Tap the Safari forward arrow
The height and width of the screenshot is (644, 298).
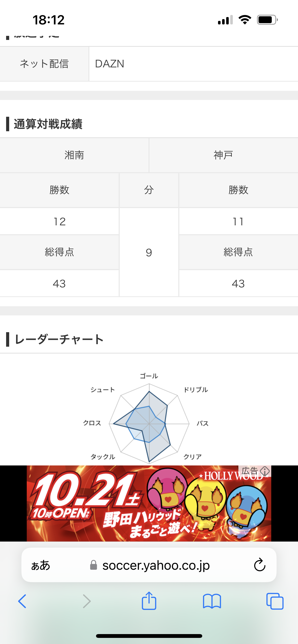[87, 601]
